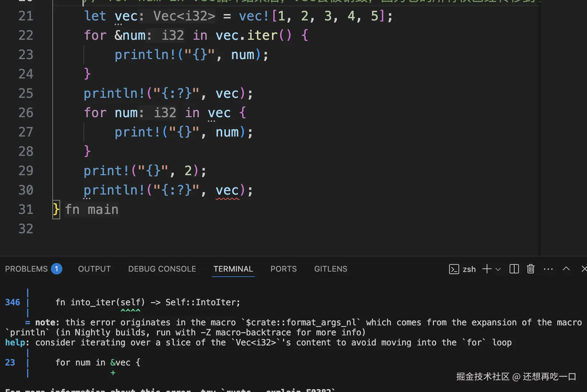Open the DEBUG CONSOLE tab
Screen dimensions: 587x392
click(x=162, y=269)
